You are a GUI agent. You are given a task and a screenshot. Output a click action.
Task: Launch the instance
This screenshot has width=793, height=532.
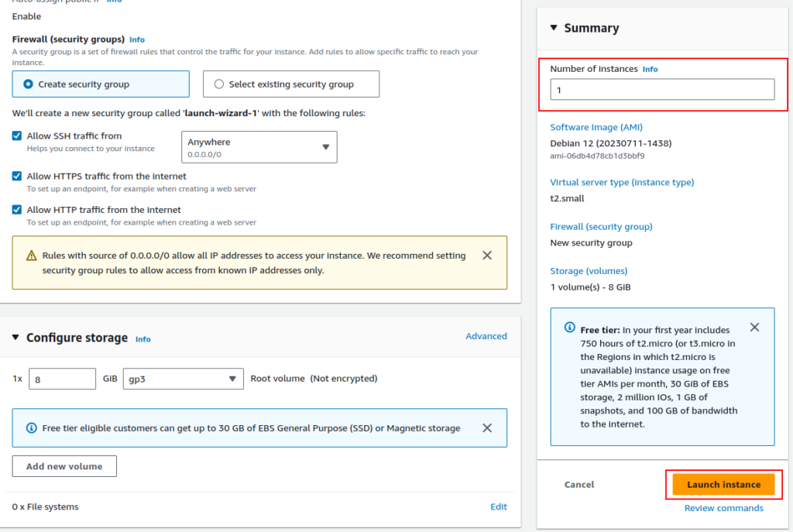click(x=723, y=484)
